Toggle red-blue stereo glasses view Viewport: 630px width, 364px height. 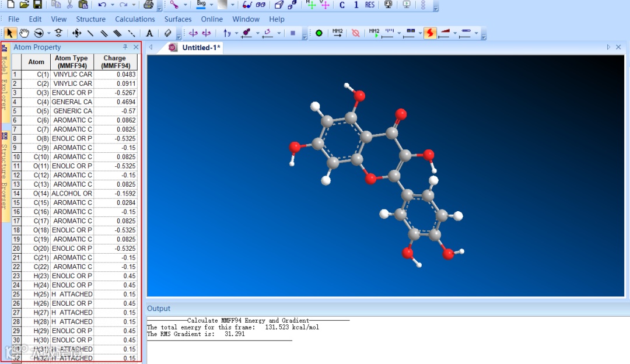[x=247, y=5]
